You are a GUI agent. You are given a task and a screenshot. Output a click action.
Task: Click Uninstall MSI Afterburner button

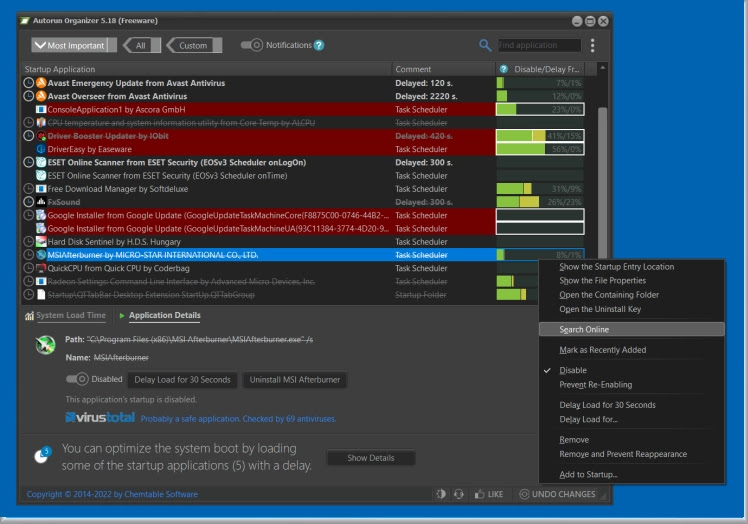coord(295,380)
